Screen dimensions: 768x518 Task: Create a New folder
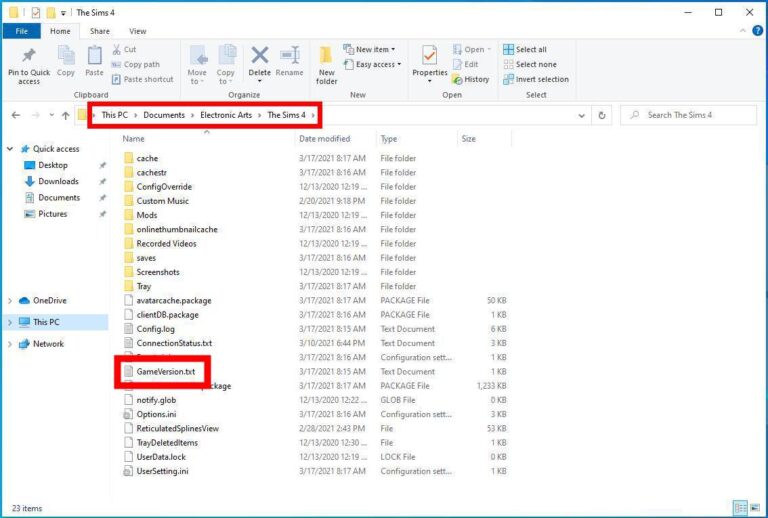click(326, 64)
